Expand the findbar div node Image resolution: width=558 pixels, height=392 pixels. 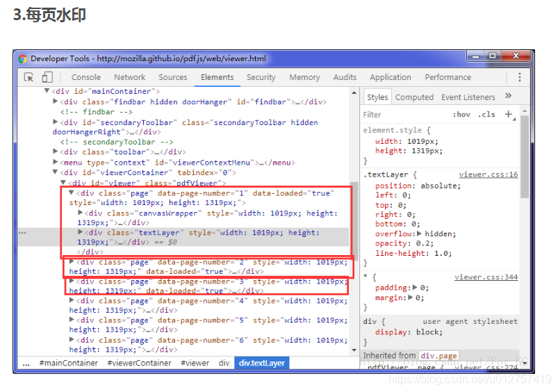point(55,101)
